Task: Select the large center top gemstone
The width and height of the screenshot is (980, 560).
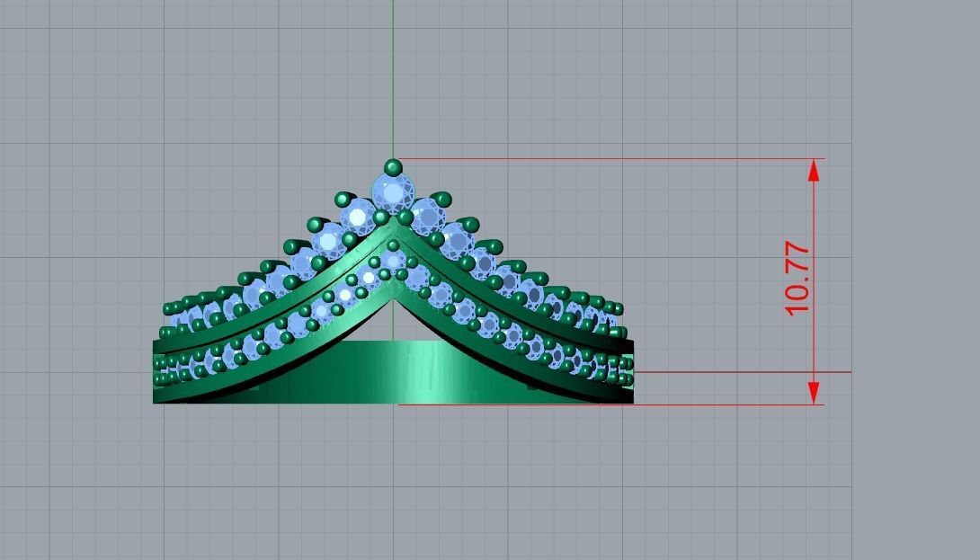Action: pos(393,193)
